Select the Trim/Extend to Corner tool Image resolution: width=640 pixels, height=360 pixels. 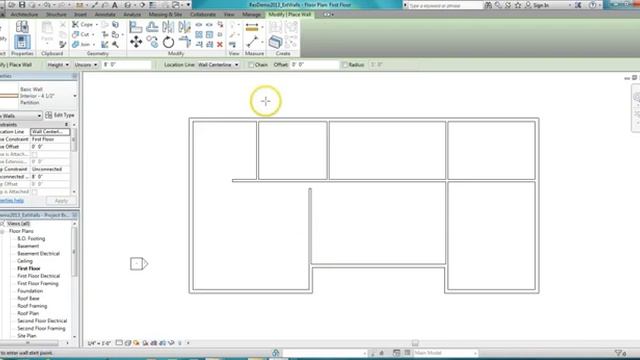[184, 42]
